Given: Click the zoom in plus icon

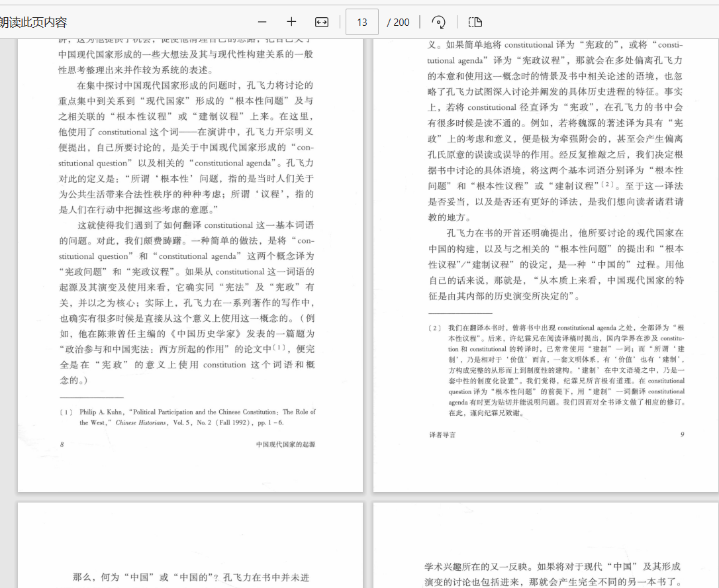Looking at the screenshot, I should 291,22.
